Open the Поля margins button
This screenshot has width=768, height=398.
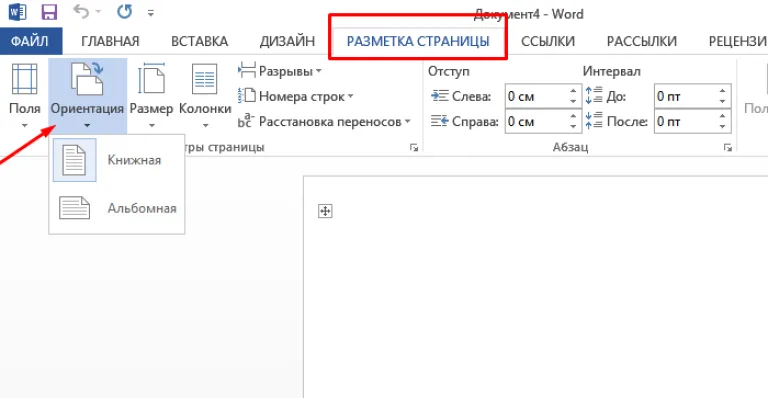24,96
